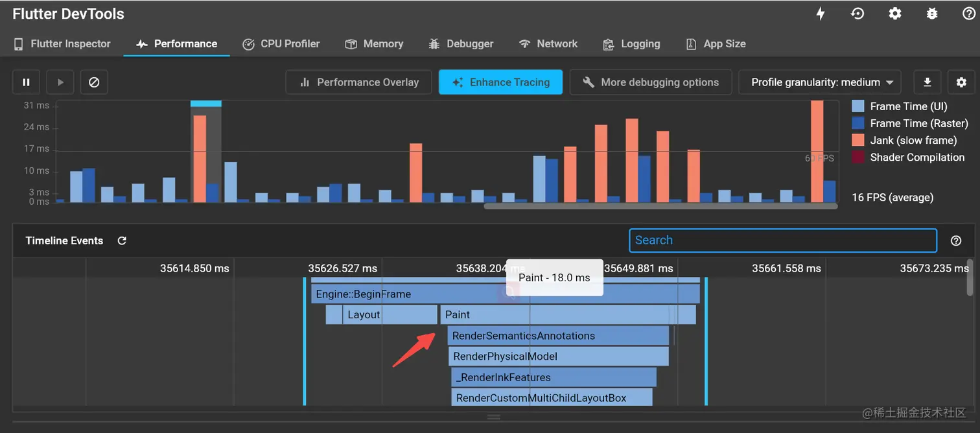
Task: Click the frame chart horizontal scrollbar
Action: [661, 206]
